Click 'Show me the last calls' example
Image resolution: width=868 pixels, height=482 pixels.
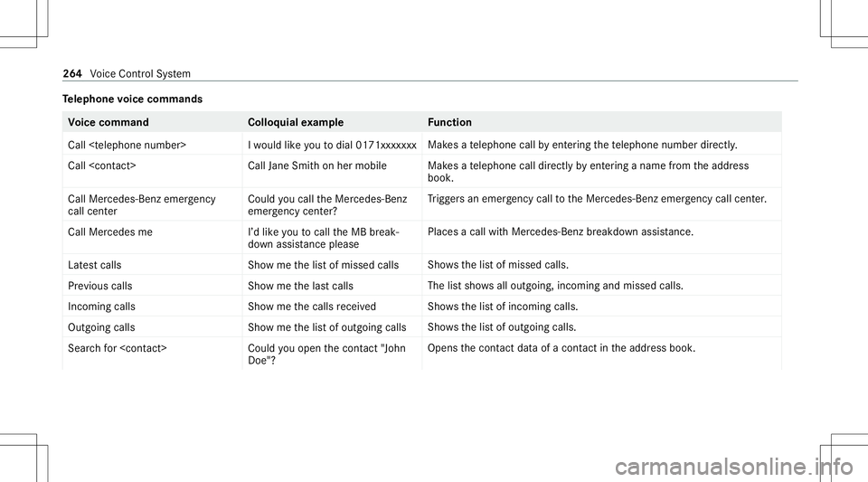click(x=300, y=286)
